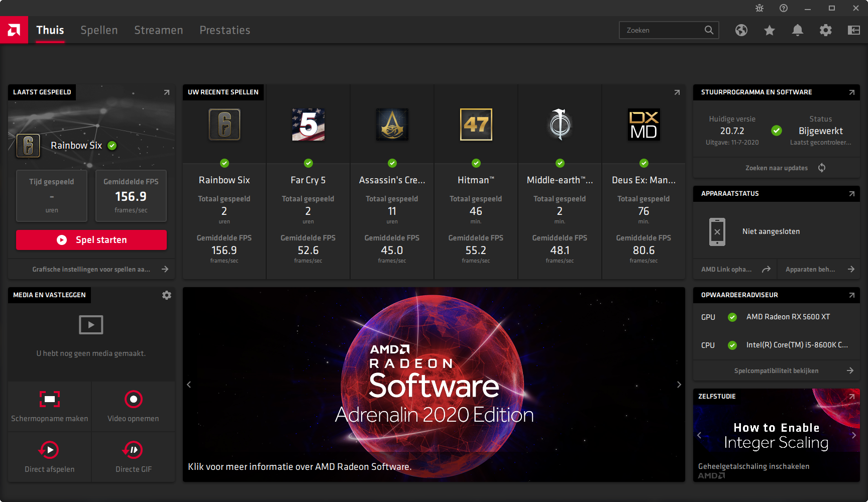Click the driver version 20.7.2 text
Image resolution: width=868 pixels, height=502 pixels.
pos(732,131)
